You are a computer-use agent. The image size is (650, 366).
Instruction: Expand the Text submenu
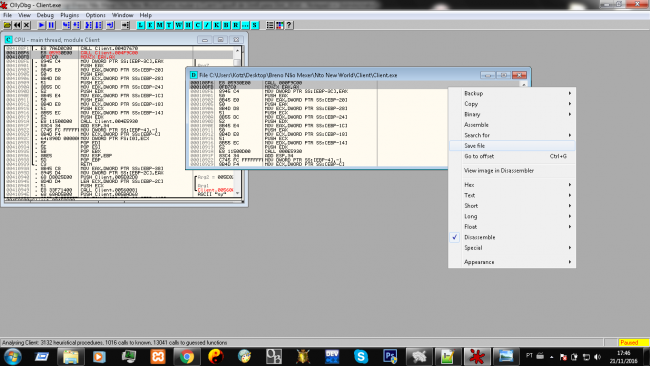tap(512, 195)
